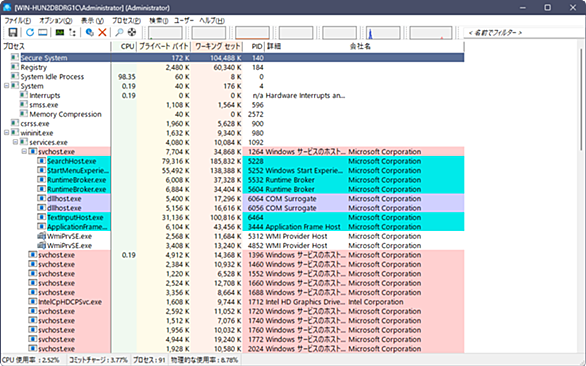Screen dimensions: 586x366
Task: Click the icon beside IntelCpHDCPSvc.exe
Action: (33, 302)
